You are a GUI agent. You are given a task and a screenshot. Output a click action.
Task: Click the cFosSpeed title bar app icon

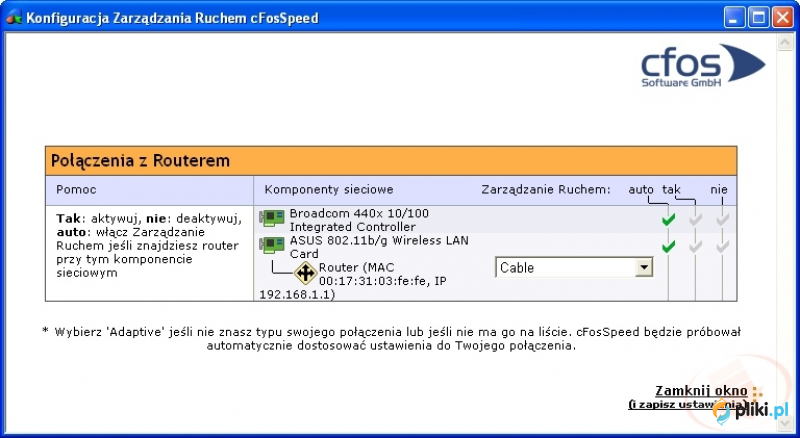(x=14, y=18)
